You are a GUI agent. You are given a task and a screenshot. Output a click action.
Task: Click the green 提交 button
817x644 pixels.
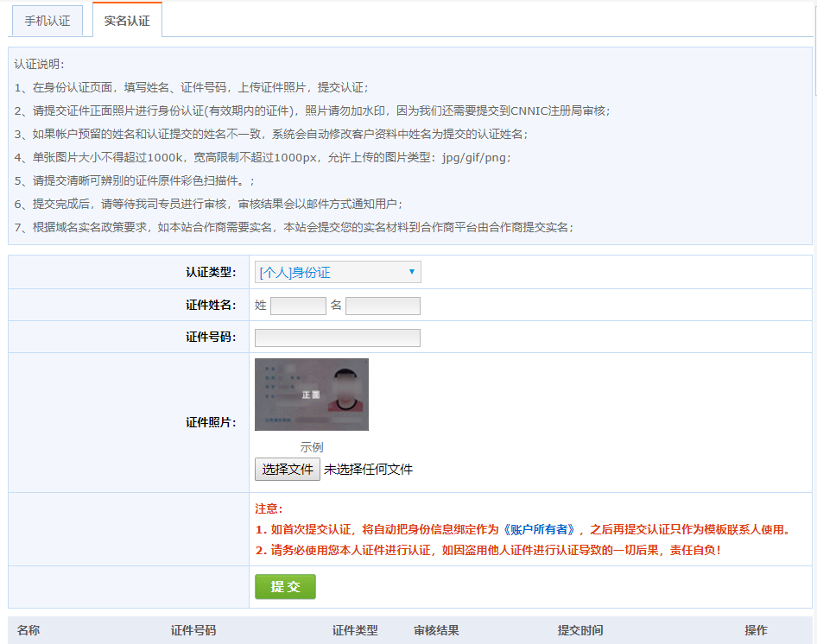point(285,587)
